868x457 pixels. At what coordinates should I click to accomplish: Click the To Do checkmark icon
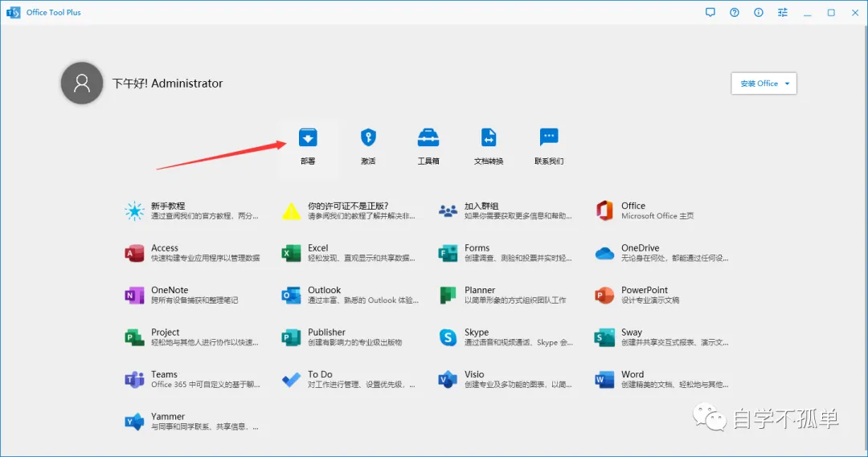coord(291,380)
